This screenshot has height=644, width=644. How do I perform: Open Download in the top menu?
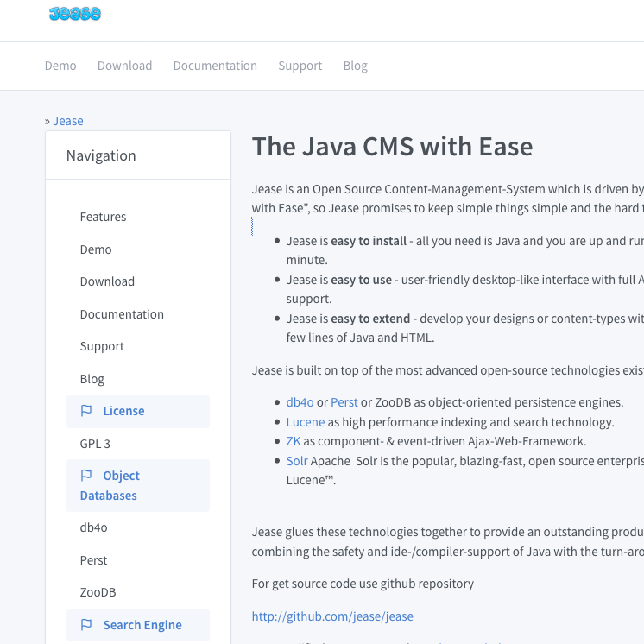(125, 66)
